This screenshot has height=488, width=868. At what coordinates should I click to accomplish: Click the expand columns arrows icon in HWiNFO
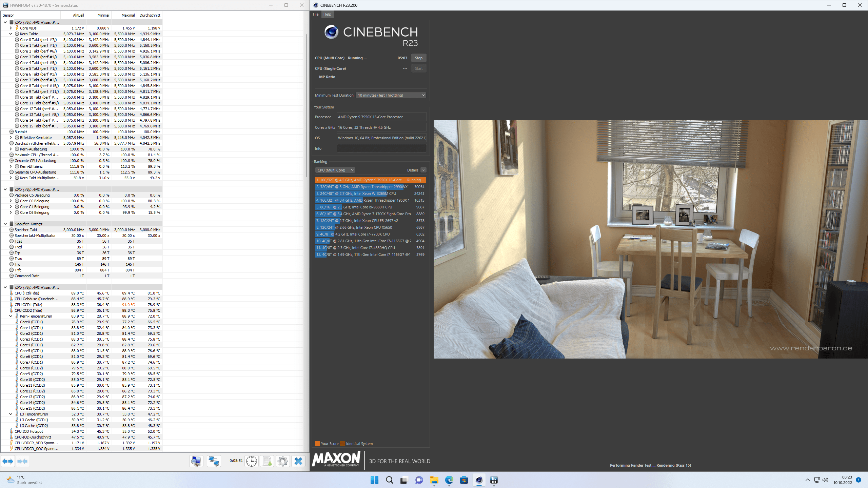[8, 461]
